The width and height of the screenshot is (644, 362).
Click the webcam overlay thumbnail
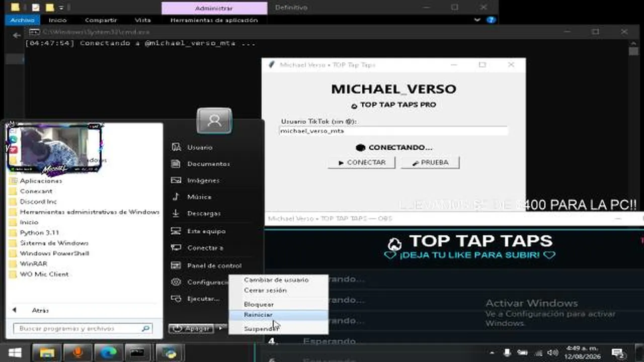pos(54,149)
